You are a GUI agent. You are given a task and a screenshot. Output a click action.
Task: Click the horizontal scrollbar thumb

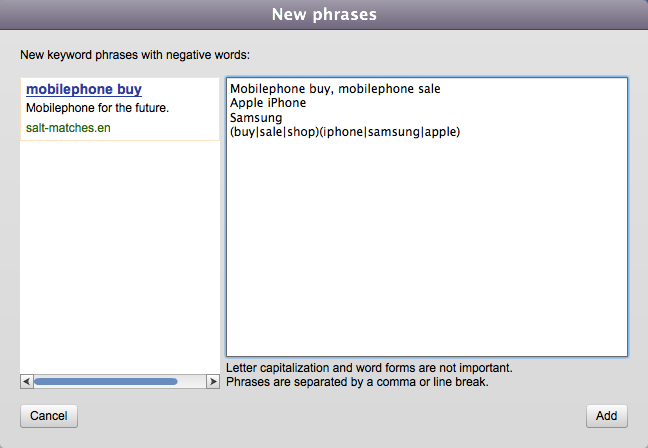coord(106,381)
